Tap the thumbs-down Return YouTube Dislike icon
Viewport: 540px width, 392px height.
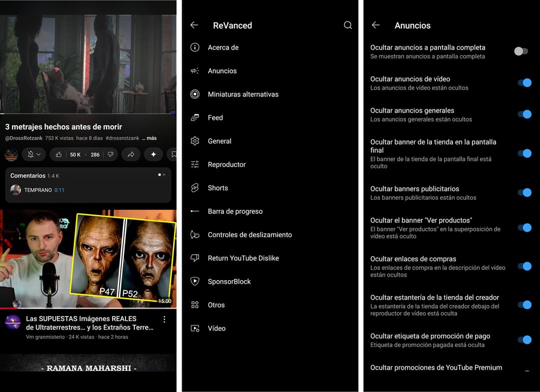195,258
